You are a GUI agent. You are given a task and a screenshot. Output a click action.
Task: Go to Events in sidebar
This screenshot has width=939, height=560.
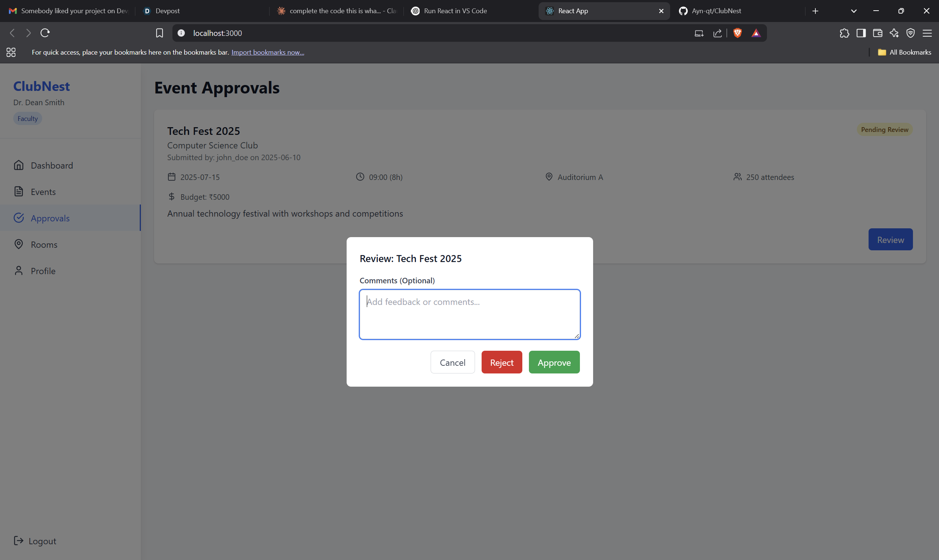tap(43, 192)
